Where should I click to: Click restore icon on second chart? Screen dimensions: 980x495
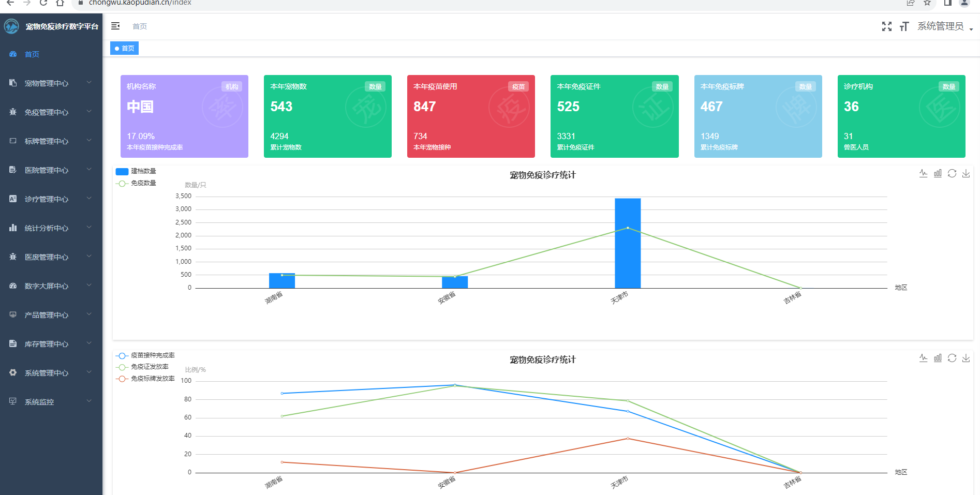952,358
